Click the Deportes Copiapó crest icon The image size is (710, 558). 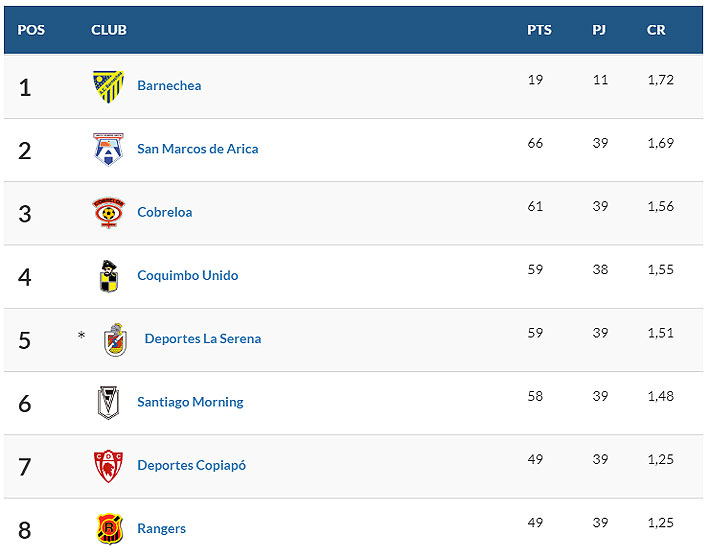point(108,466)
